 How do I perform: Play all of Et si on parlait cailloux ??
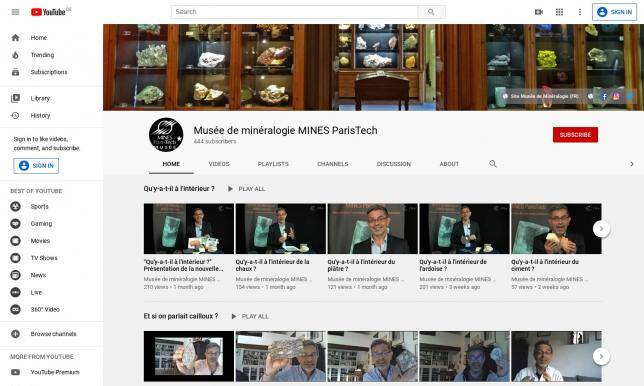point(250,317)
